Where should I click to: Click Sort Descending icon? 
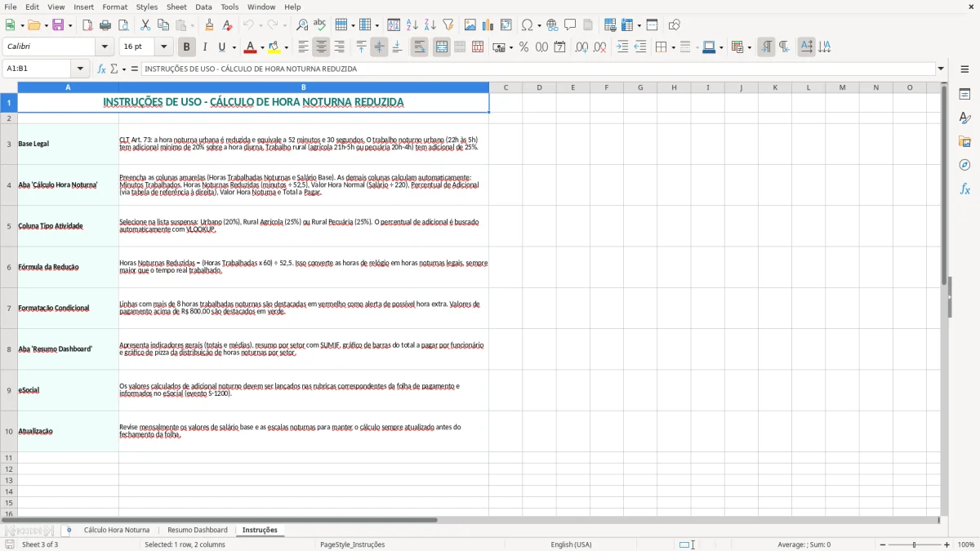[x=430, y=25]
